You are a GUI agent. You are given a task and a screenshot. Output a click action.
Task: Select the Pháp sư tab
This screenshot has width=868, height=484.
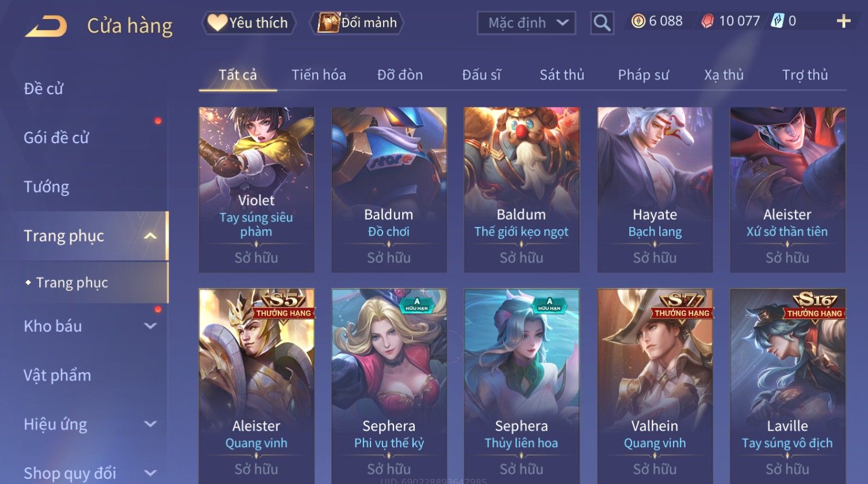point(643,75)
